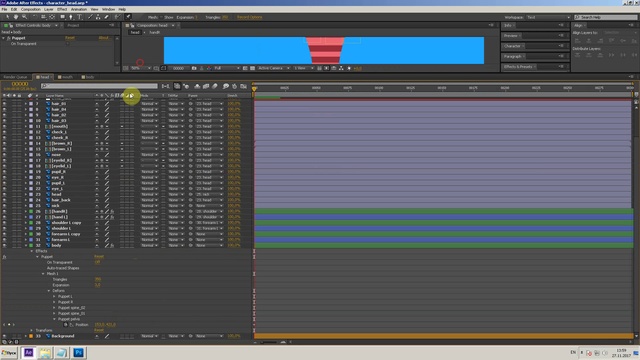Toggle Position stopwatch for Puppet pelvis
Screen dimensions: 640x360
[x=65, y=325]
